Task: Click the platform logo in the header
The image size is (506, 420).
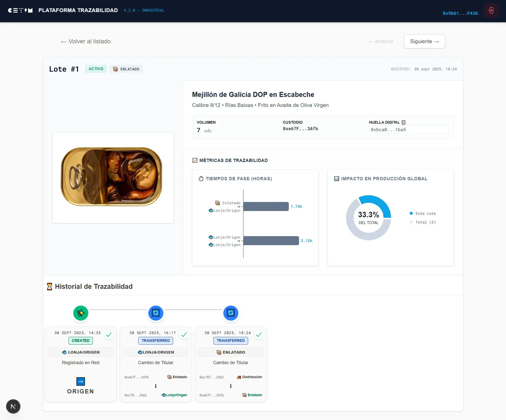Action: pos(20,10)
